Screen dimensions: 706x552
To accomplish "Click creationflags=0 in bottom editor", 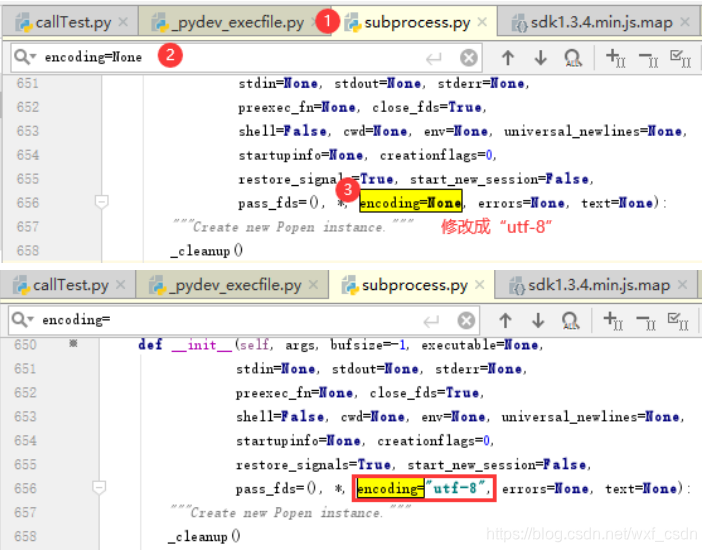I will click(434, 441).
